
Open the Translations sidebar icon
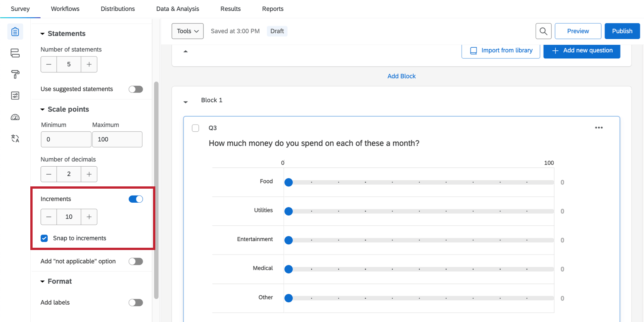pos(15,138)
